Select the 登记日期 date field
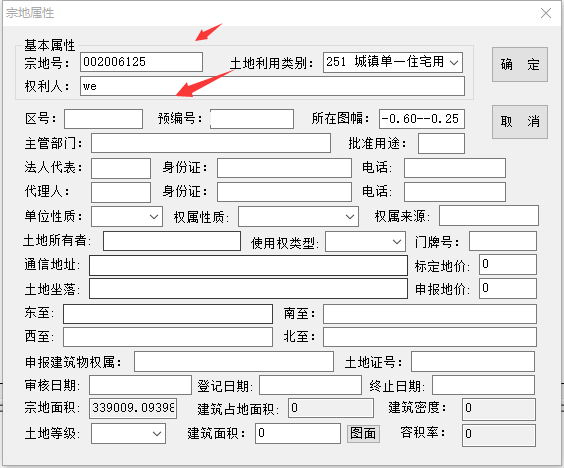Screen dimensions: 564x468 pos(310,385)
